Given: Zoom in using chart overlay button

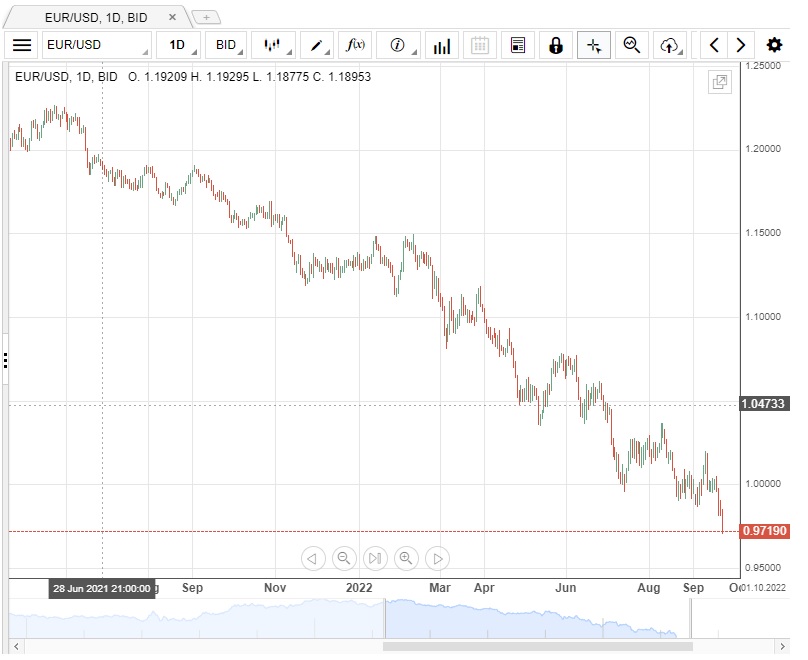Looking at the screenshot, I should [406, 558].
